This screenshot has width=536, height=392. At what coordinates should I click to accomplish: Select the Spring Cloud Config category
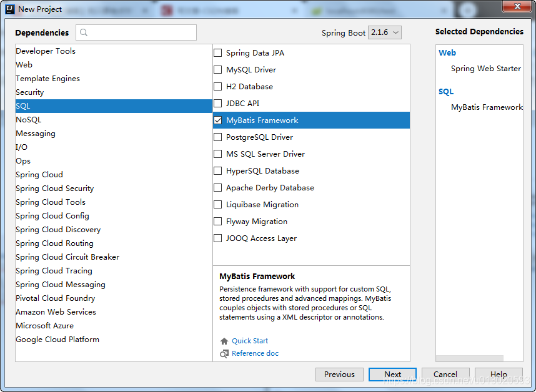[114, 216]
